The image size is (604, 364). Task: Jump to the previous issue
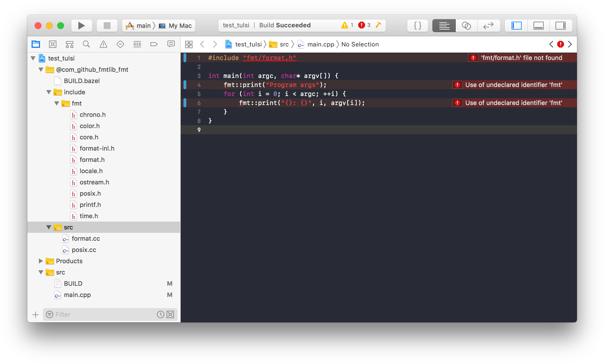click(551, 44)
